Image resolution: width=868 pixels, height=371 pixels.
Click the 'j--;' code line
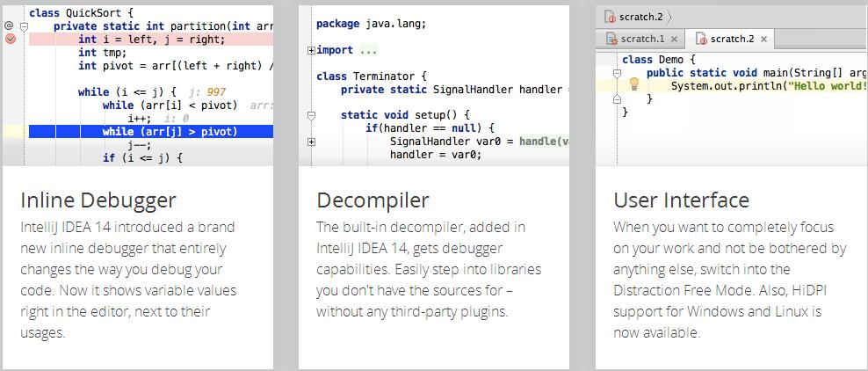tap(140, 145)
